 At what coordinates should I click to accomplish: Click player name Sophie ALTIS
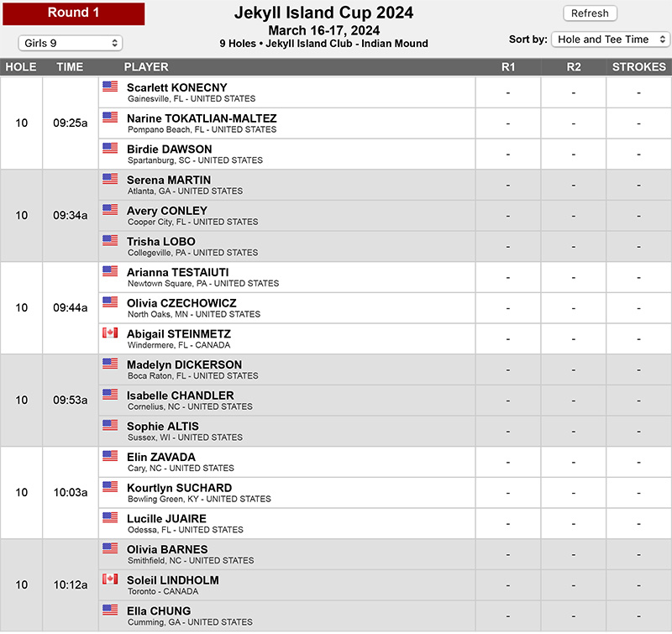click(163, 427)
